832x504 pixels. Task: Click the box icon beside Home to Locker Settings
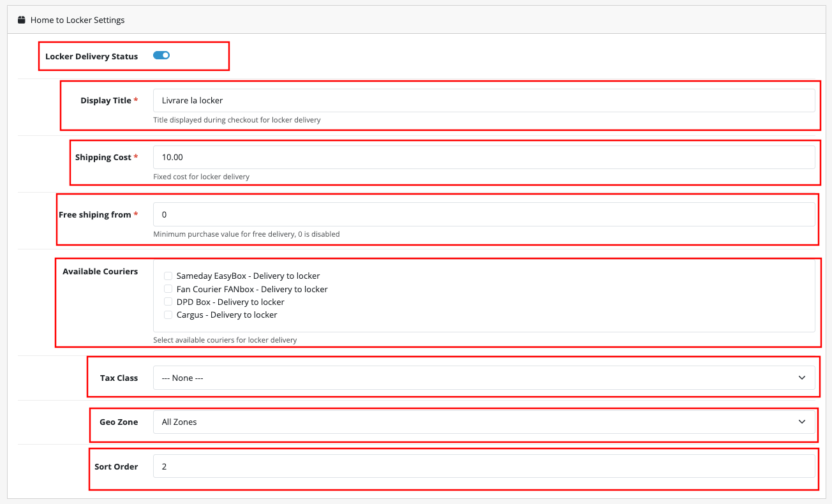coord(22,20)
